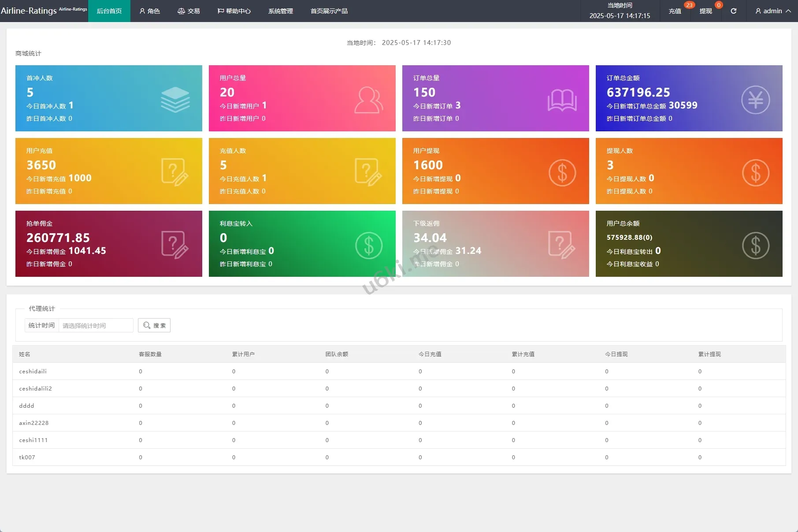
Task: Open the 角色 menu
Action: (x=149, y=11)
